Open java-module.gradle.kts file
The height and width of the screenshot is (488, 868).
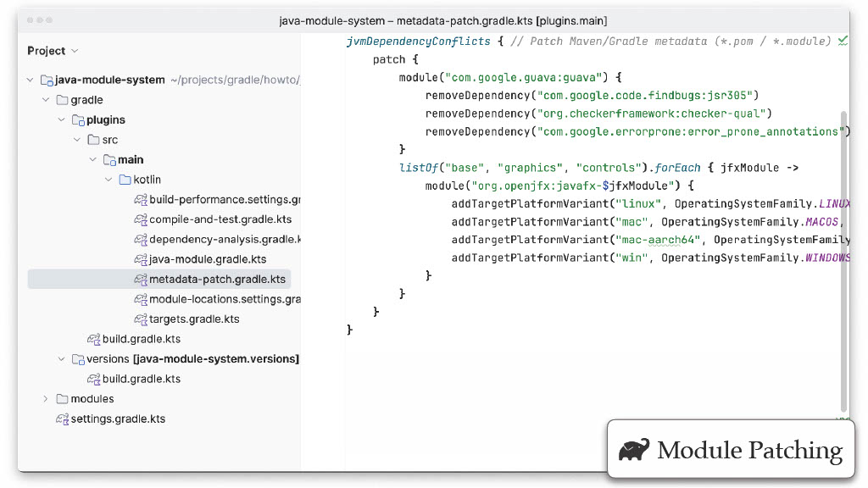point(208,259)
